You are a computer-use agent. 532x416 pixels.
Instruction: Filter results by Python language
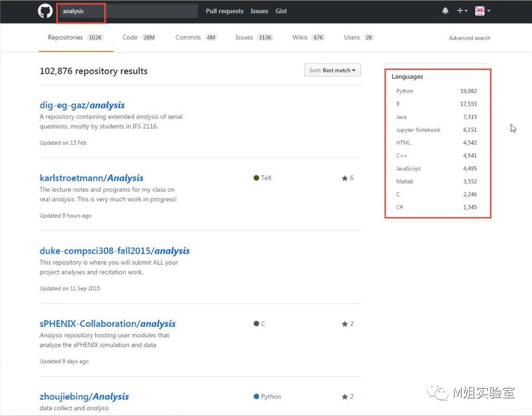pyautogui.click(x=405, y=91)
